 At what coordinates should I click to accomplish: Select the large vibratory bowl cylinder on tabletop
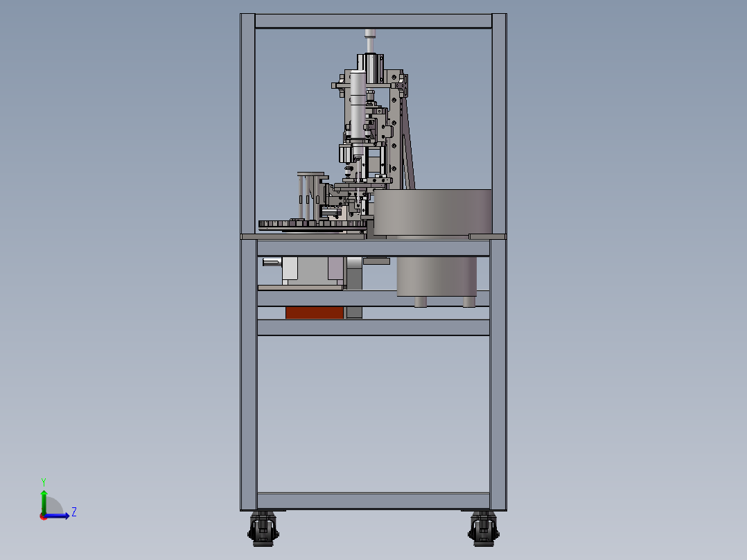[432, 212]
